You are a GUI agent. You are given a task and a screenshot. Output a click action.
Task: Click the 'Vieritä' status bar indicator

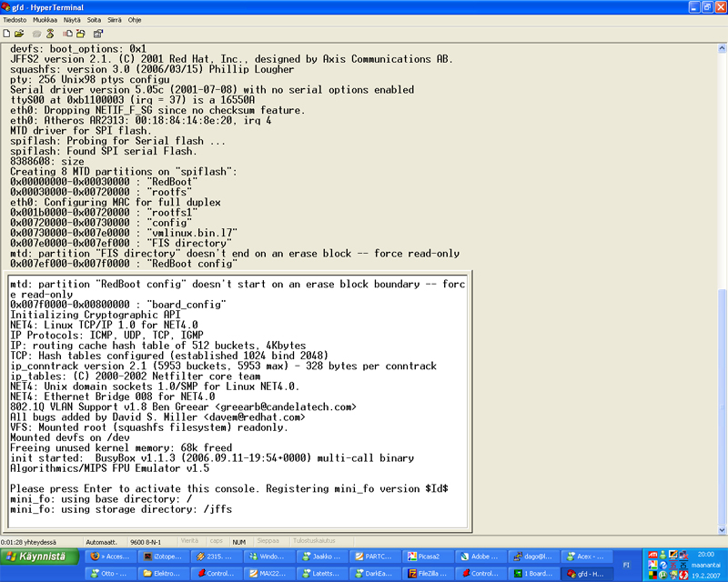[189, 541]
